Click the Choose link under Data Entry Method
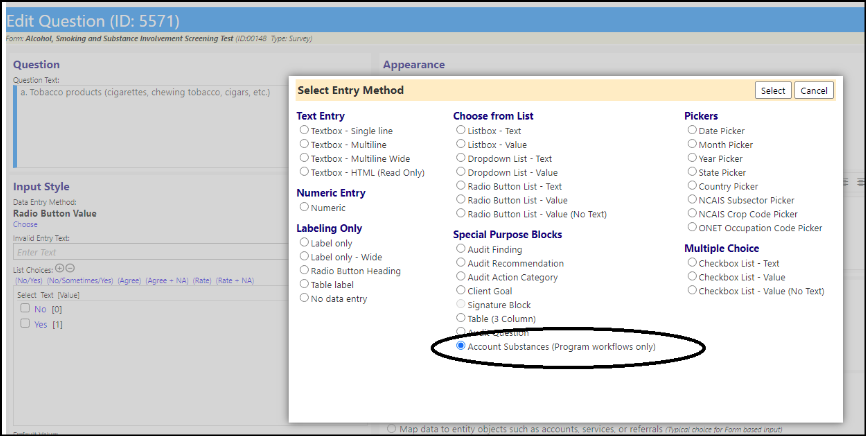Screen dimensions: 866x436 pyautogui.click(x=25, y=224)
